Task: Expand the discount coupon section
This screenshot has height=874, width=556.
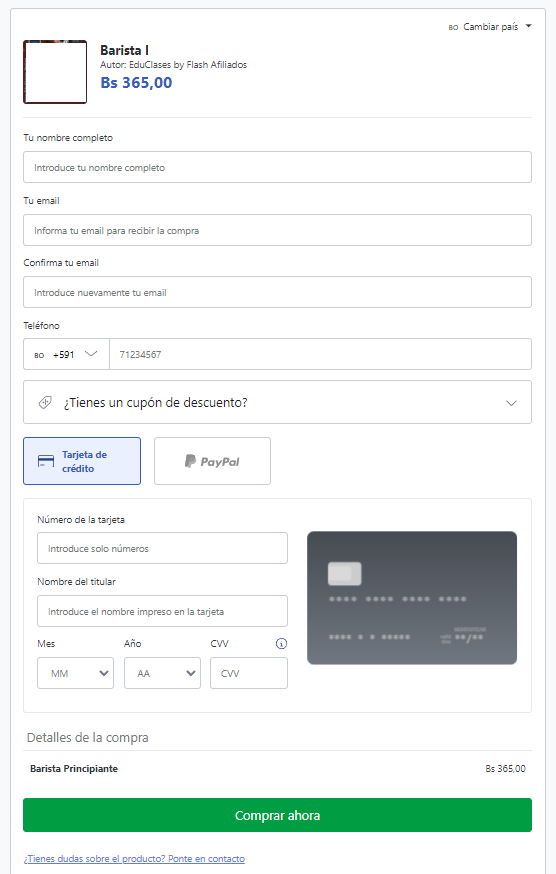Action: tap(277, 402)
